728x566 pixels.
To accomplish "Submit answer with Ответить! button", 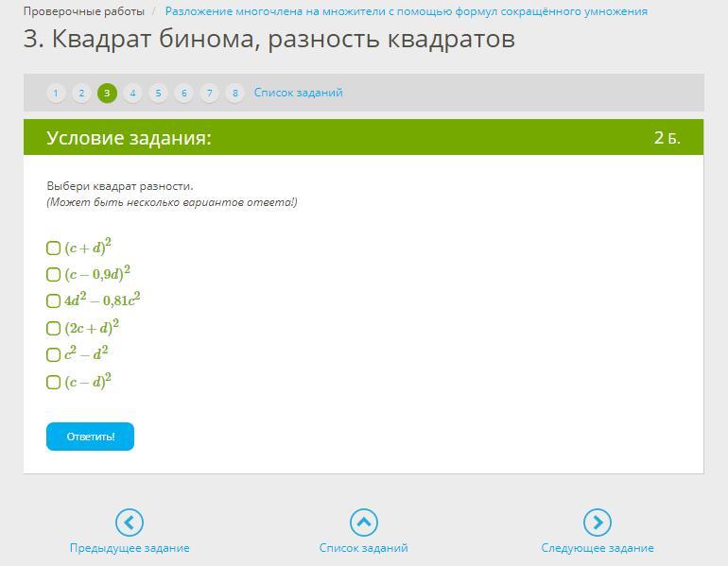I will tap(90, 437).
